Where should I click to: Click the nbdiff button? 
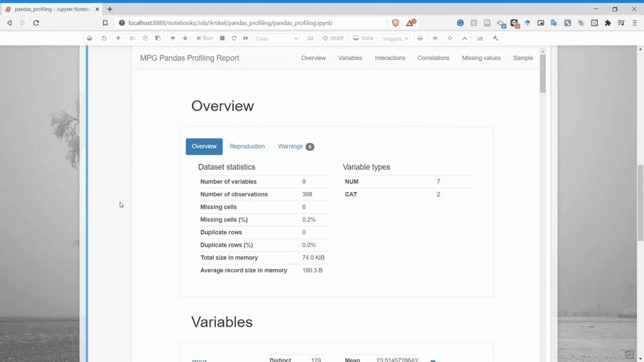(x=333, y=38)
